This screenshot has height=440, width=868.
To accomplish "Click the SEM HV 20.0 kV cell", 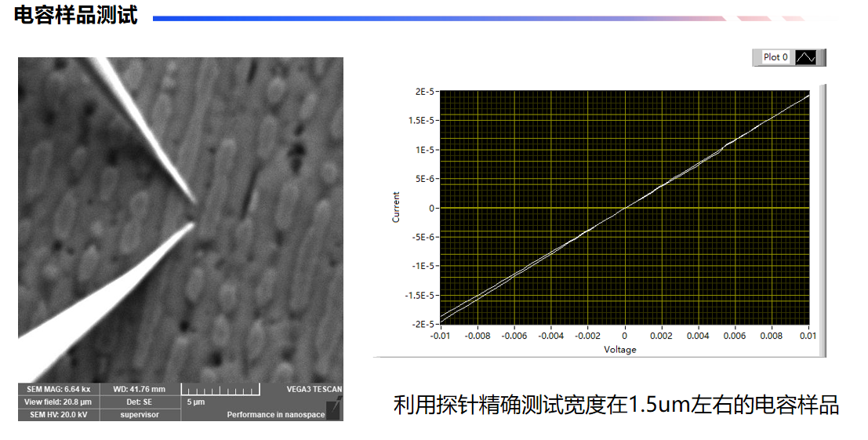I will point(59,414).
